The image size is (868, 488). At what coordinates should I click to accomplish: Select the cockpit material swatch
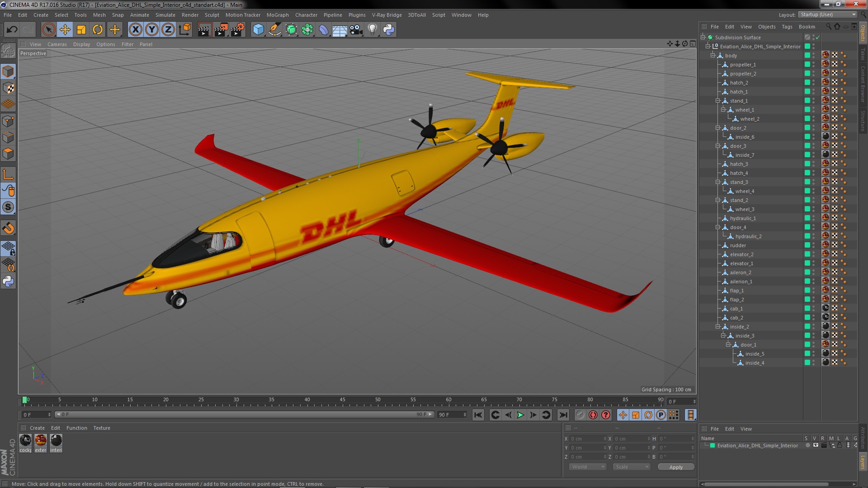pyautogui.click(x=25, y=443)
